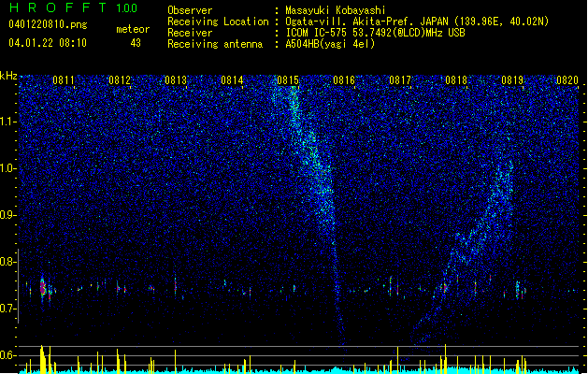This screenshot has width=588, height=374.
Task: Click the 1.1 frequency axis label
Action: point(7,122)
